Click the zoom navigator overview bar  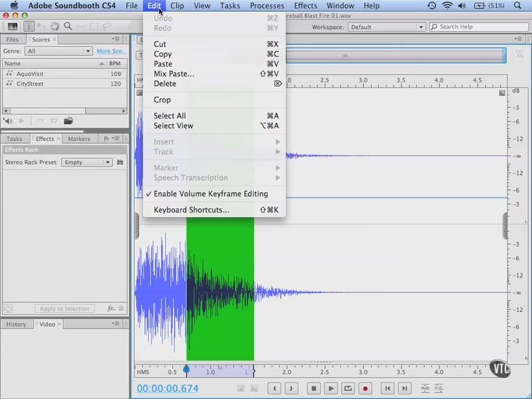[396, 55]
